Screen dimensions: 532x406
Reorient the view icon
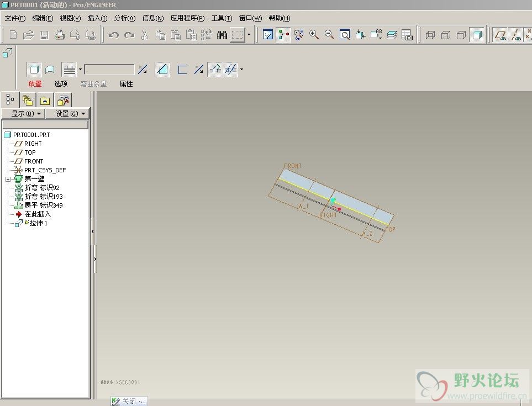coord(360,35)
